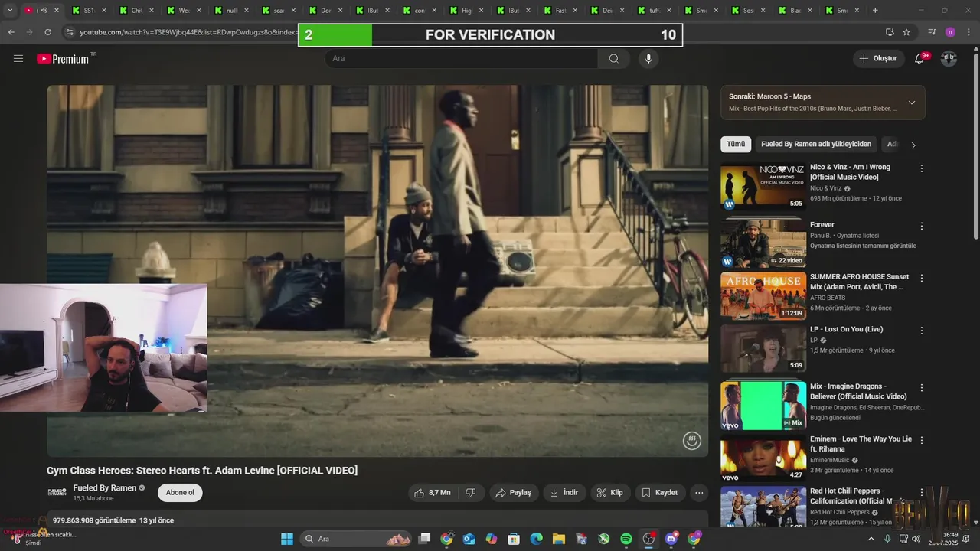Open File Explorer from the taskbar
The height and width of the screenshot is (551, 980).
coord(559,539)
